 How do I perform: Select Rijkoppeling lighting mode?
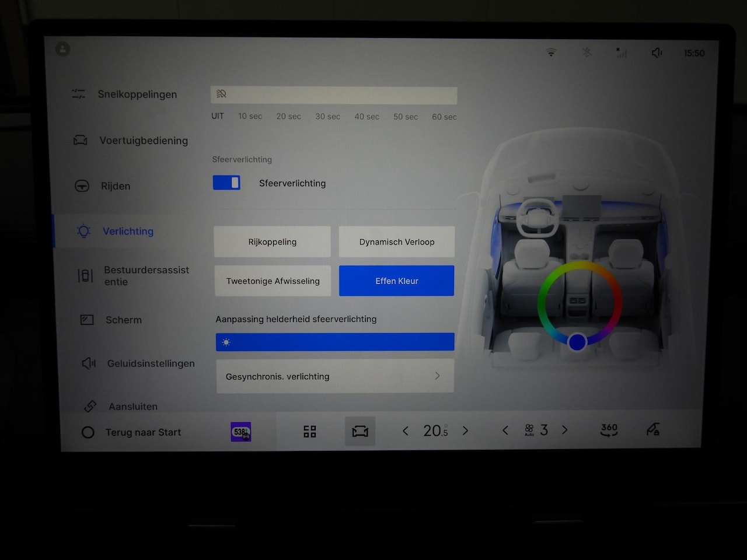pos(272,242)
